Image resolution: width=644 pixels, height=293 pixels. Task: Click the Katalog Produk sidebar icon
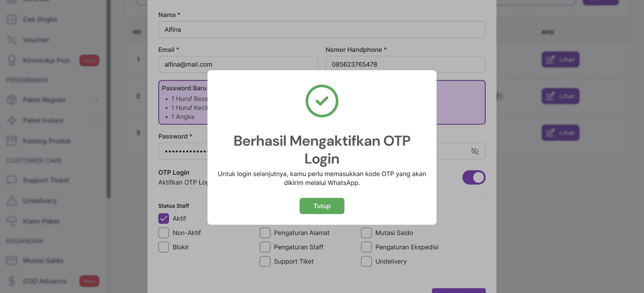pyautogui.click(x=12, y=141)
